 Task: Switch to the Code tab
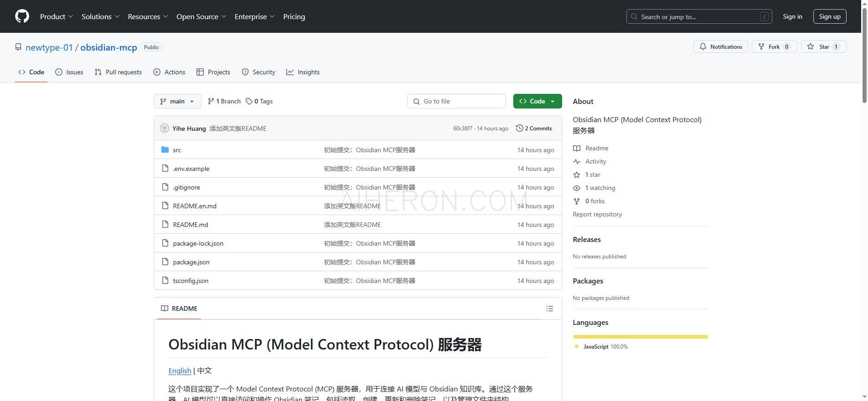pyautogui.click(x=31, y=72)
